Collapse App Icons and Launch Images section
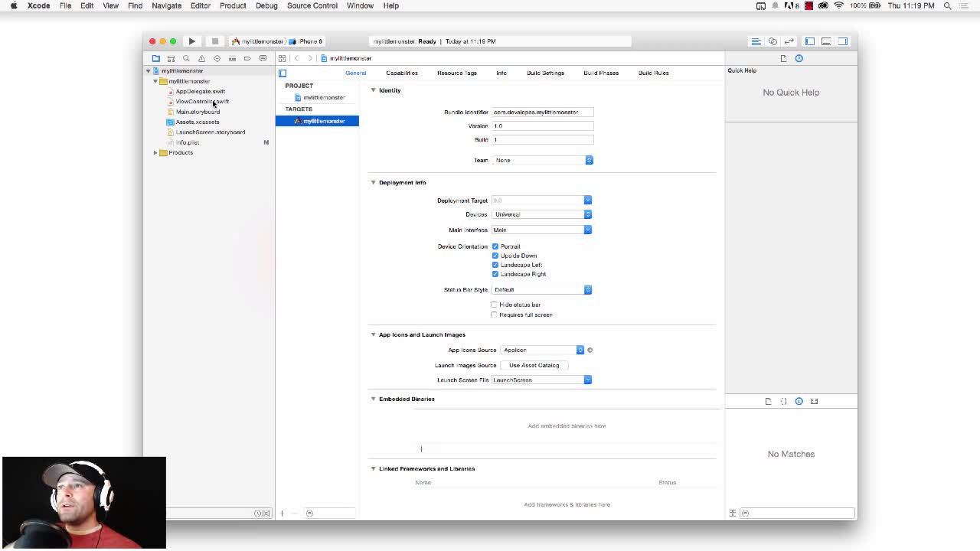Image resolution: width=980 pixels, height=551 pixels. click(x=374, y=334)
